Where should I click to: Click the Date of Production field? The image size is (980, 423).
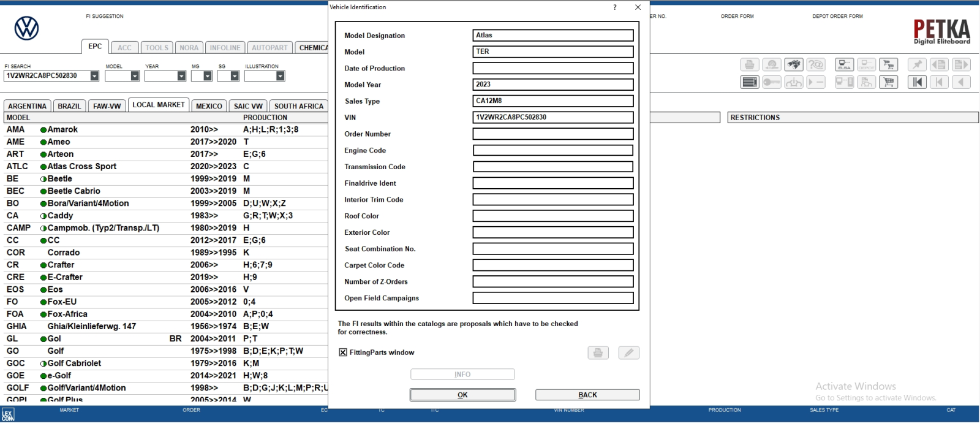coord(553,68)
